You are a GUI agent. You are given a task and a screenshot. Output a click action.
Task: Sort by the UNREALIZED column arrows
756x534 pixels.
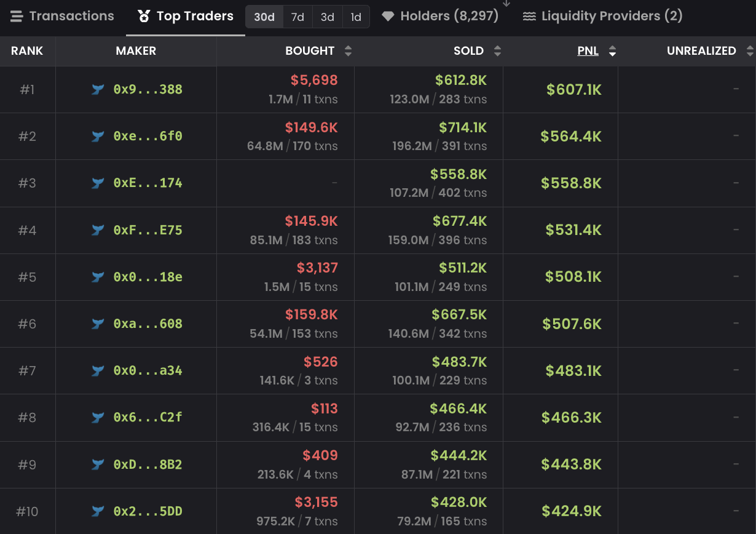pos(749,51)
